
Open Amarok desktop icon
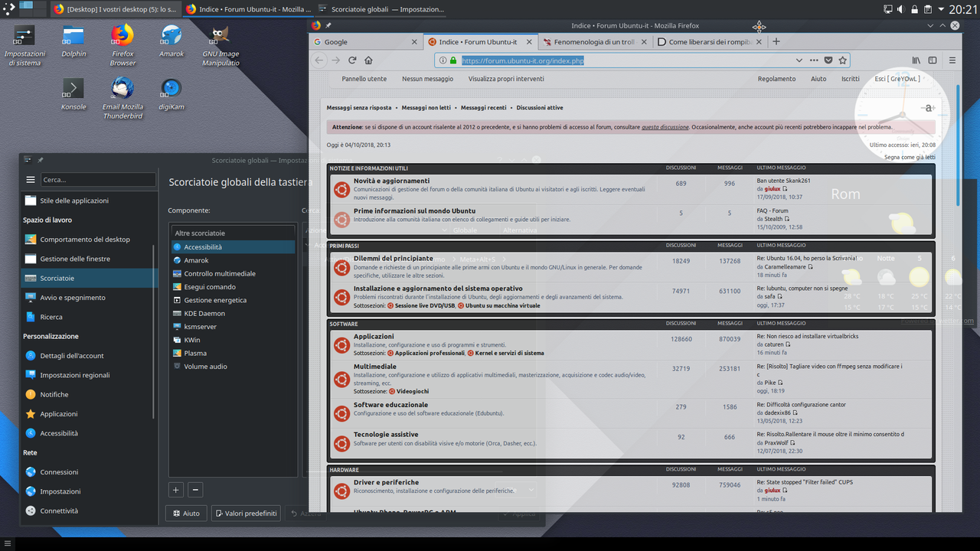171,42
